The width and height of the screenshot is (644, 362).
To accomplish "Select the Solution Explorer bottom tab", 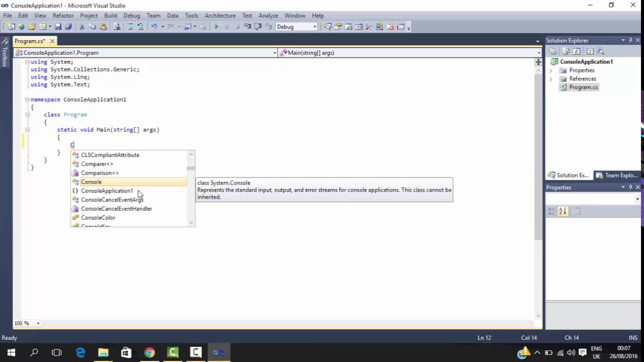I will pyautogui.click(x=569, y=175).
